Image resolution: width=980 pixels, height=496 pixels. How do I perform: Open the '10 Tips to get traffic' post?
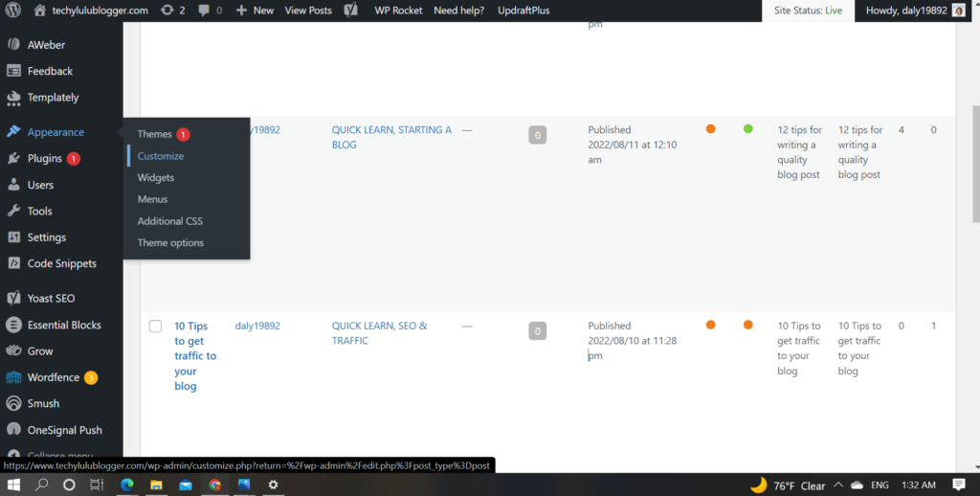point(194,355)
